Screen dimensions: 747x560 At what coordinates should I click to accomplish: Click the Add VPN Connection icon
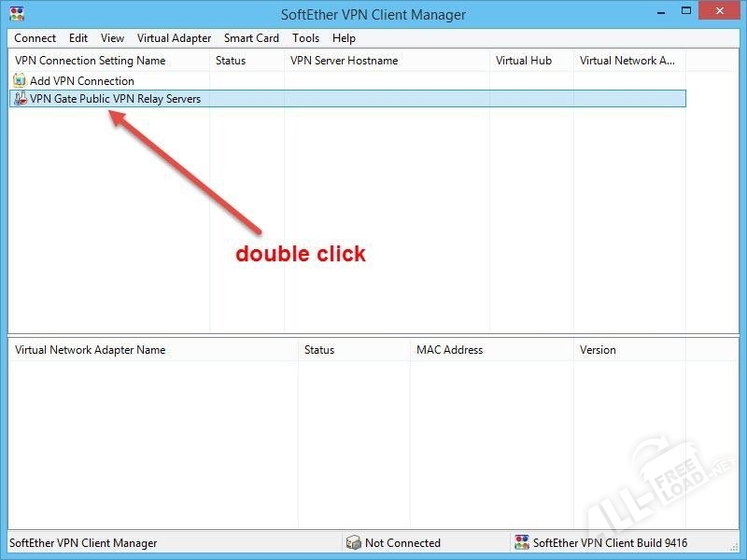pyautogui.click(x=20, y=81)
